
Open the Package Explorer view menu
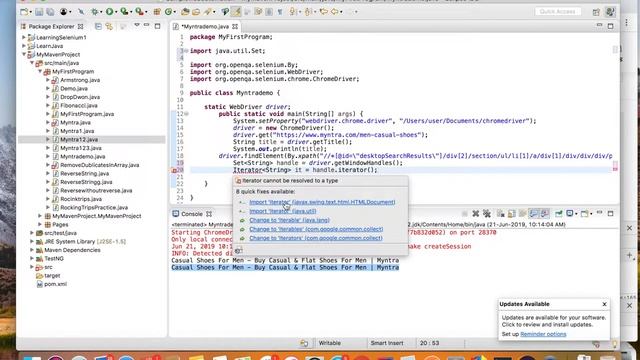137,25
